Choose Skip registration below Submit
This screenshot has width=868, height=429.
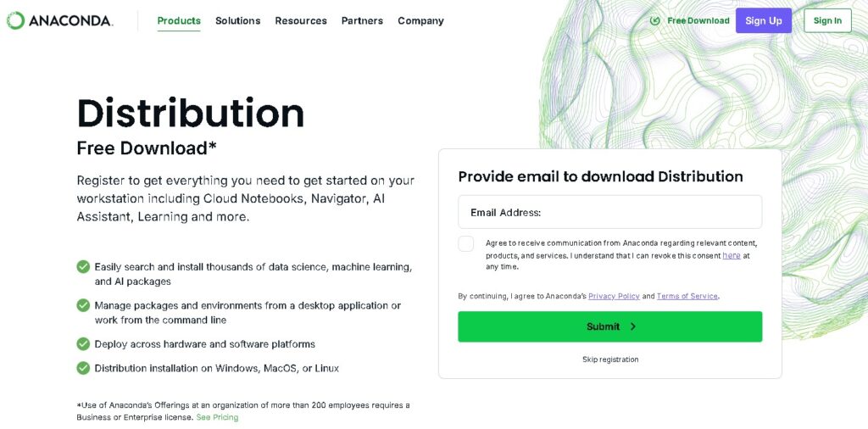click(x=610, y=359)
